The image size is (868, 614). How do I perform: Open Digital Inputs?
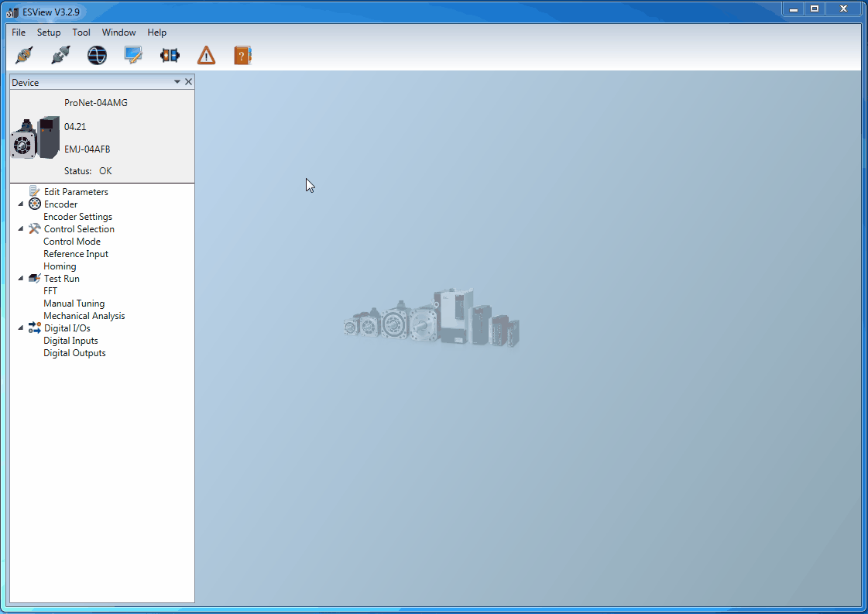coord(71,341)
